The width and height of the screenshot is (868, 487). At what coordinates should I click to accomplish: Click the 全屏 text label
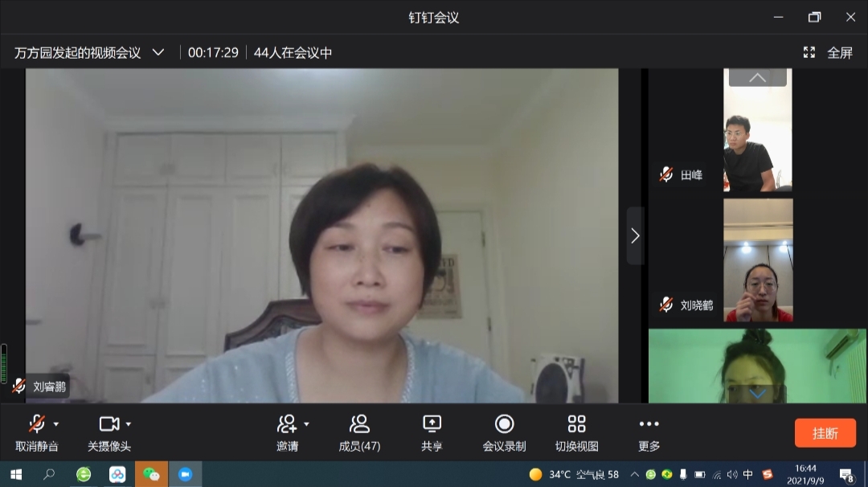coord(840,52)
